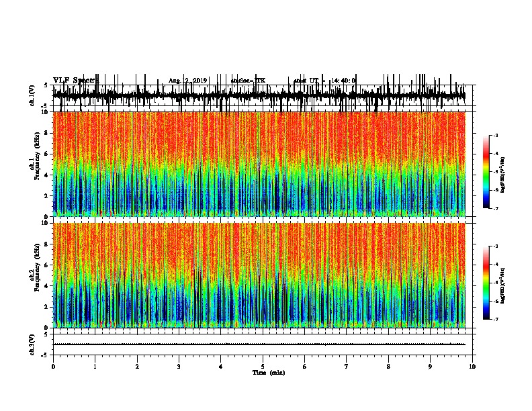The width and height of the screenshot is (532, 411).
Task: Click the -7 tick on ch.1 colorbar
Action: pyautogui.click(x=496, y=208)
